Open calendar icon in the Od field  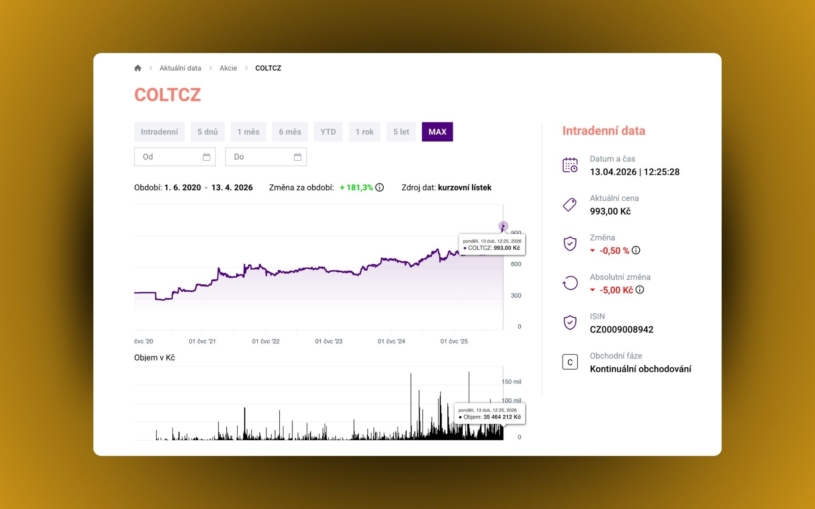(207, 157)
